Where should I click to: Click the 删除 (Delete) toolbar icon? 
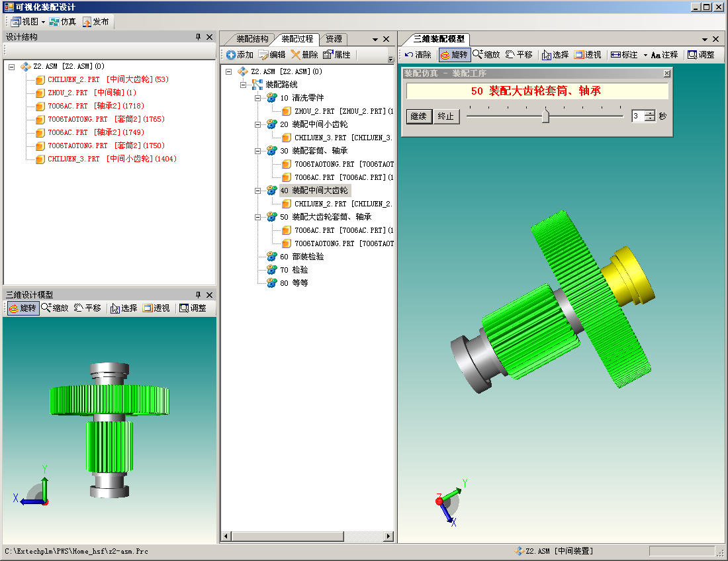296,55
